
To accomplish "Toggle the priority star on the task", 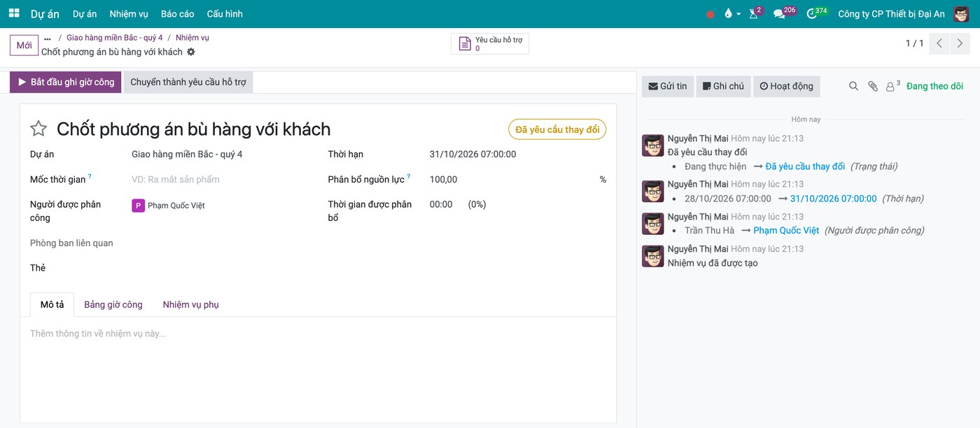I will click(38, 129).
